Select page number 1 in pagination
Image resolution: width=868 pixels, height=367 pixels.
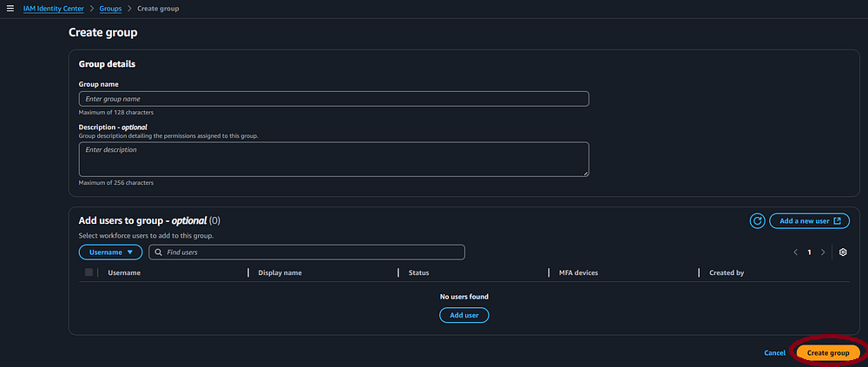809,252
